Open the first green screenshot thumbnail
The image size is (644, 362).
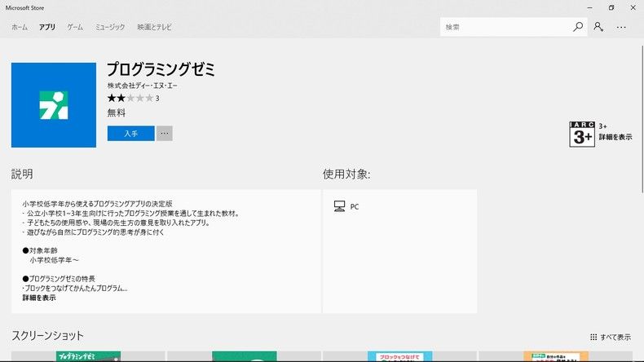click(88, 356)
